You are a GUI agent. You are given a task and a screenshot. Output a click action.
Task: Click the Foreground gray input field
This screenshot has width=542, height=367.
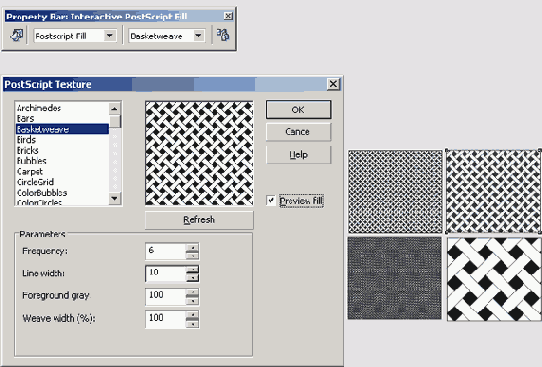[166, 297]
